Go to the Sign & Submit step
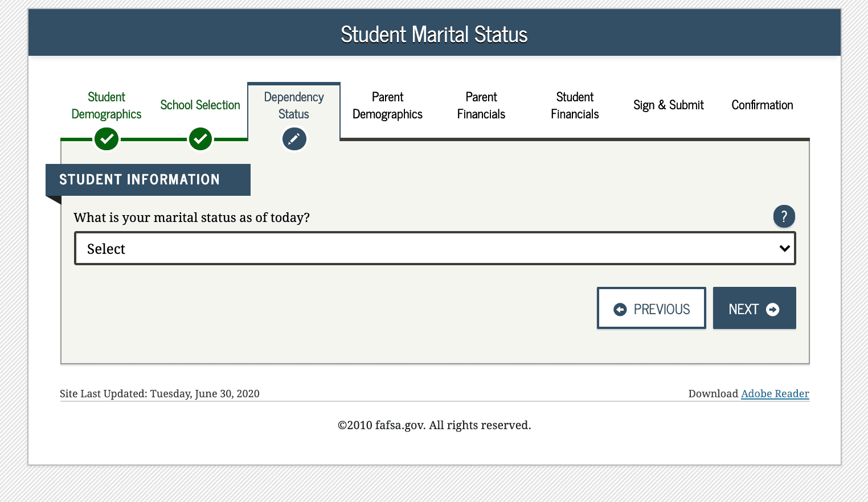This screenshot has height=502, width=868. tap(668, 105)
